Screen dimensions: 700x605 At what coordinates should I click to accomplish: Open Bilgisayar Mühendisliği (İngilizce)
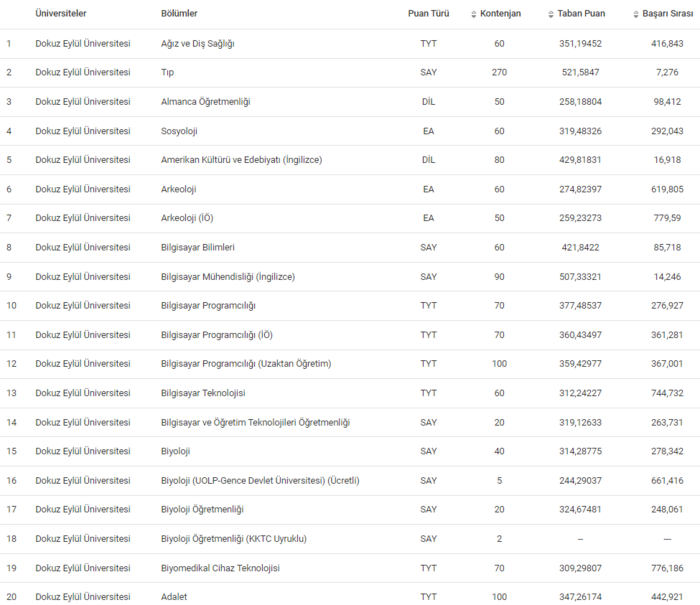click(228, 277)
